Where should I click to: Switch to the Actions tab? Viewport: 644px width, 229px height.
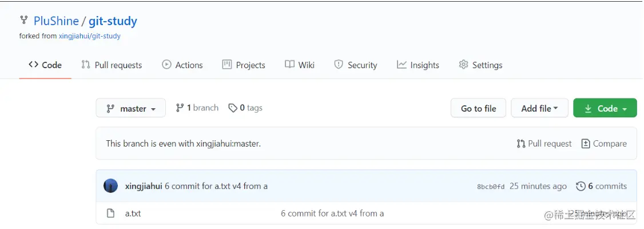coord(182,65)
